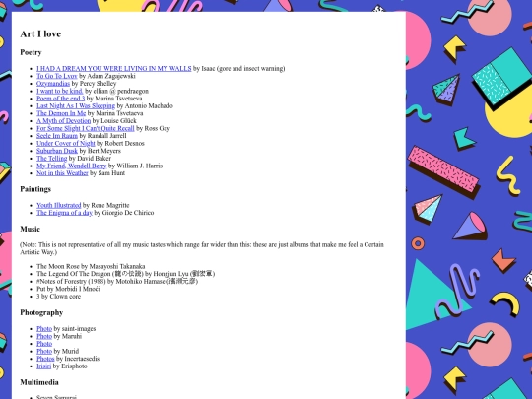
Task: Click the Paintings section heading
Action: coord(35,189)
